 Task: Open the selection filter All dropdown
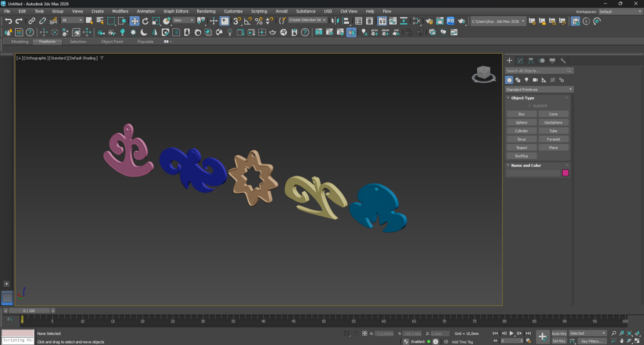[x=72, y=21]
